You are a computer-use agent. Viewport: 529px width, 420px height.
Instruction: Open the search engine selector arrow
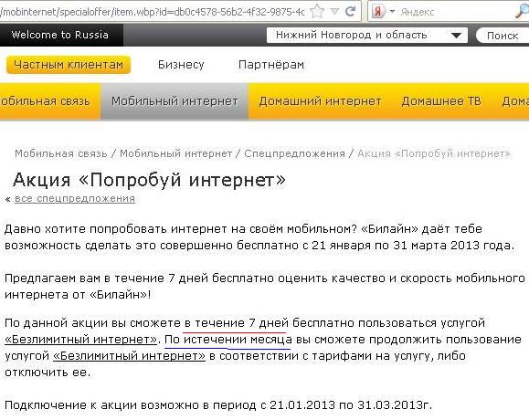tap(392, 12)
